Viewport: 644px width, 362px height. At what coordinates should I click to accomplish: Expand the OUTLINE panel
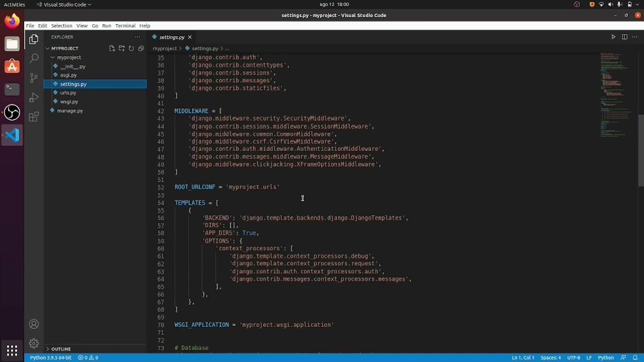click(61, 349)
